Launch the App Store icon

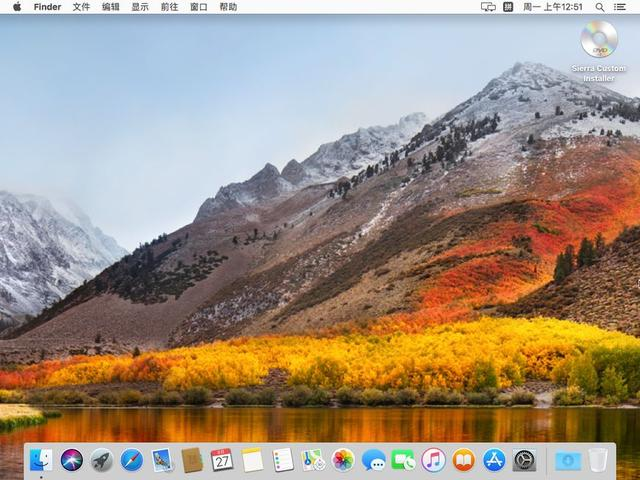pyautogui.click(x=494, y=460)
